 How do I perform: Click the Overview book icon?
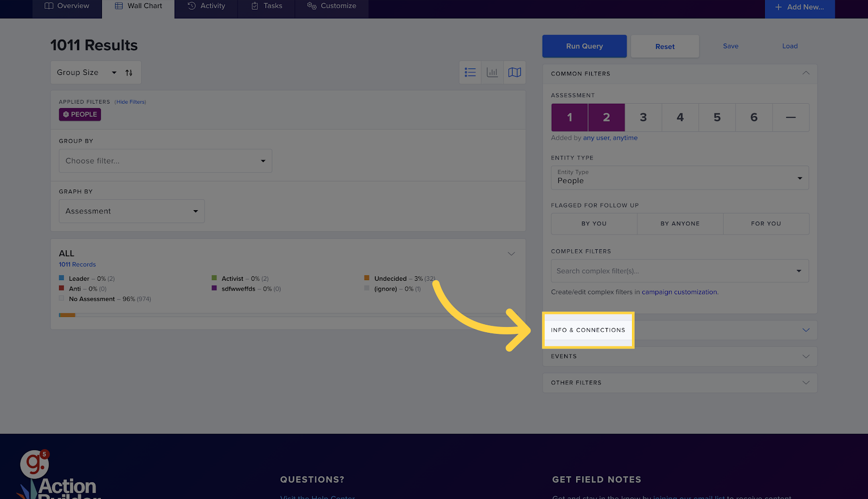[49, 5]
